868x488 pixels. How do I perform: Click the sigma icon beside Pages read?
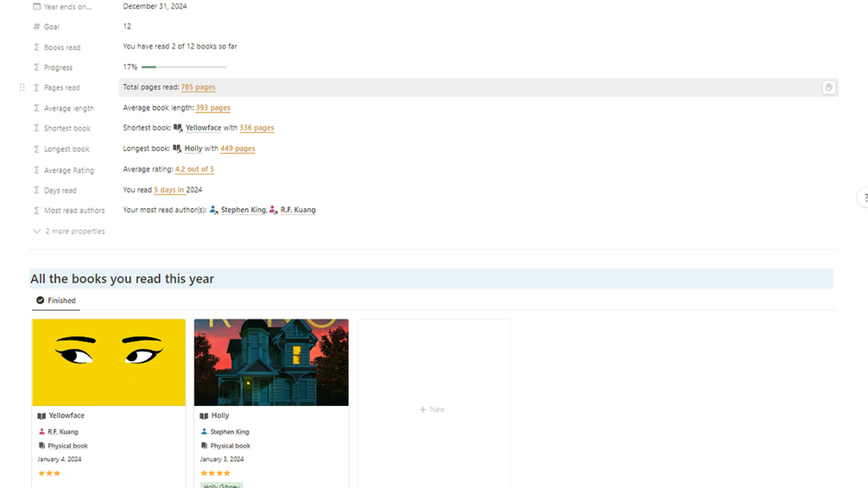(x=36, y=87)
